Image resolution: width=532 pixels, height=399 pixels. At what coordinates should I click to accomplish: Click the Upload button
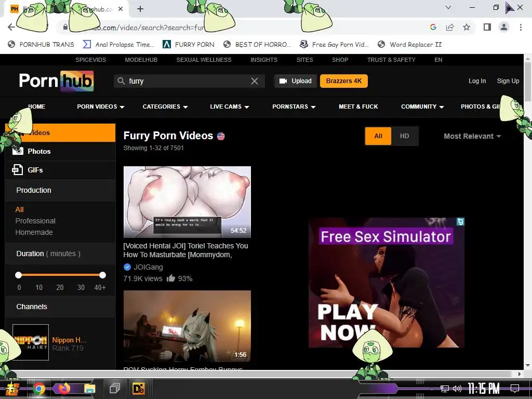point(295,81)
